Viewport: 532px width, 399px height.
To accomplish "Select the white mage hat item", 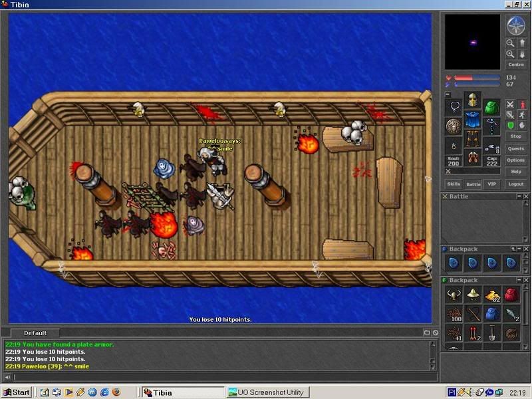I will click(x=473, y=295).
